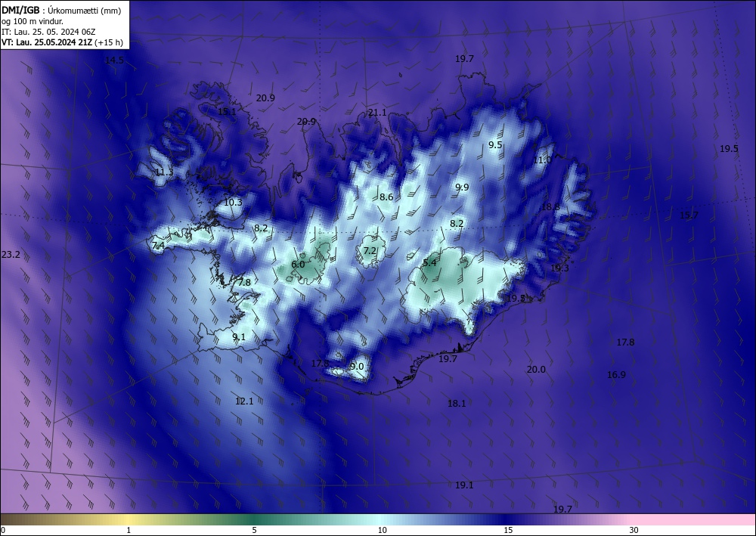
Task: Select the 6.0 value label
Action: pos(298,264)
